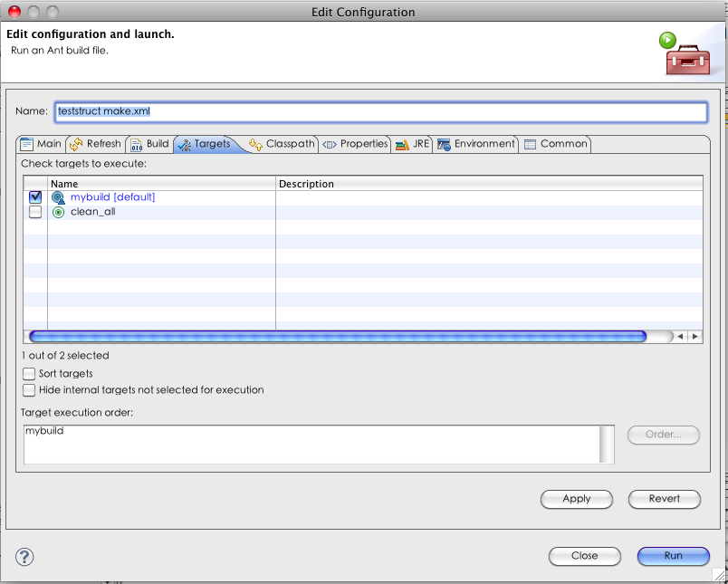Viewport: 728px width, 584px height.
Task: Enable Hide internal targets checkbox
Action: 30,390
